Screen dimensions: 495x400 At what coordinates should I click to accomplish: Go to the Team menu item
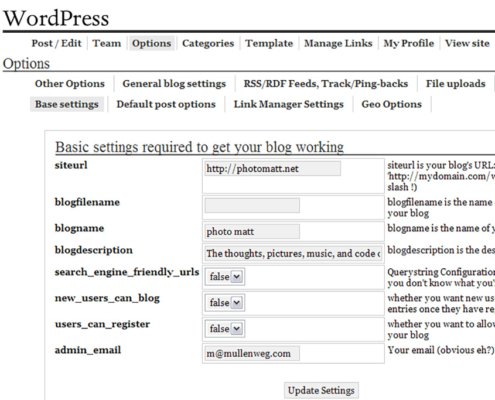click(107, 43)
